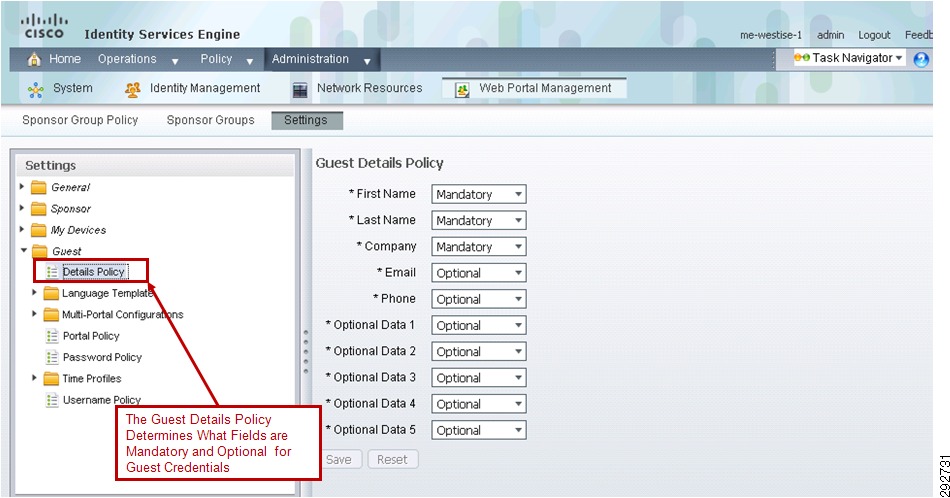Open the First Name dropdown
This screenshot has width=950, height=498.
click(479, 194)
